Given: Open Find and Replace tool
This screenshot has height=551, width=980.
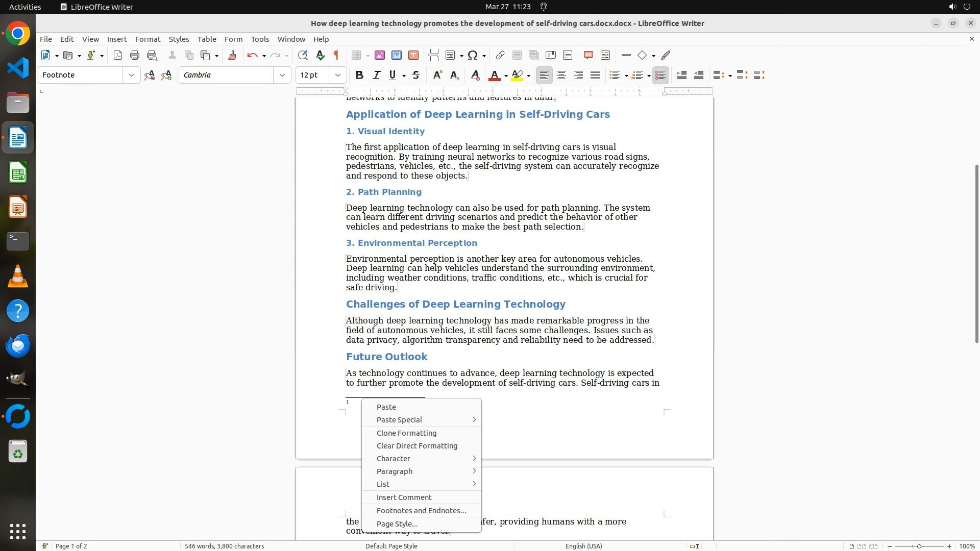Looking at the screenshot, I should [303, 56].
